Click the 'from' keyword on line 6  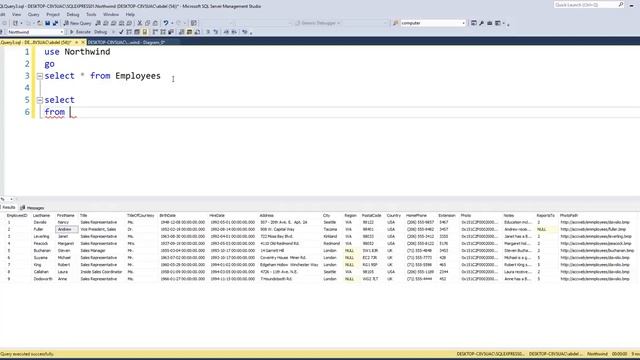tap(55, 112)
